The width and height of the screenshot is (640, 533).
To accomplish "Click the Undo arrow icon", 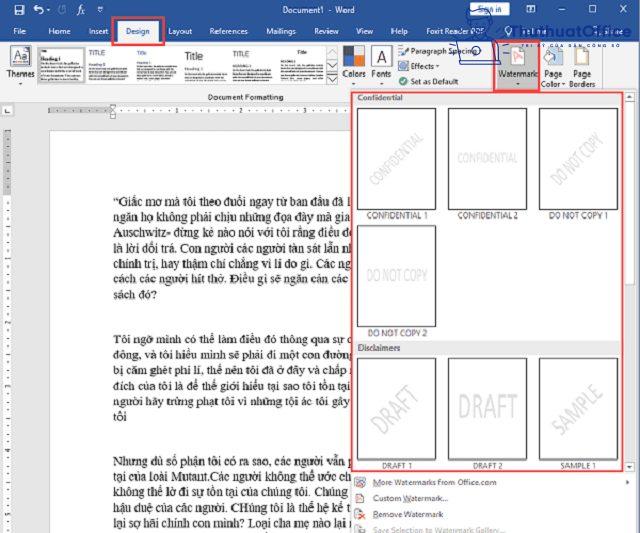I will [x=39, y=10].
